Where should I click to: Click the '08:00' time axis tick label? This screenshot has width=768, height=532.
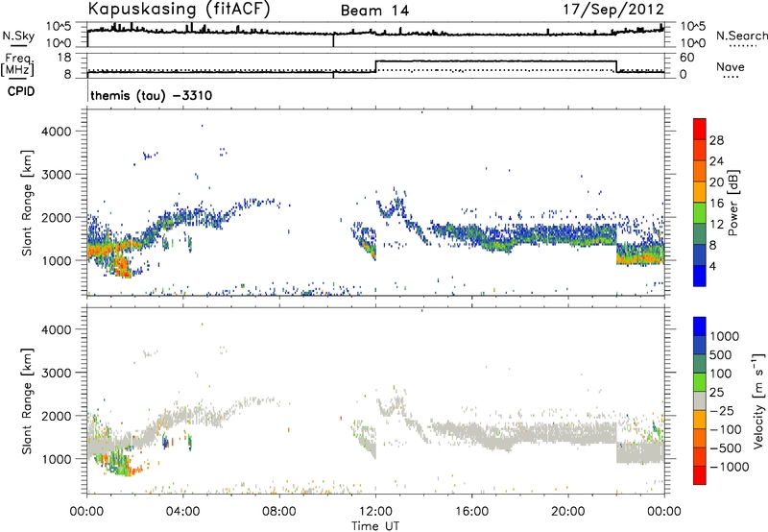point(279,512)
